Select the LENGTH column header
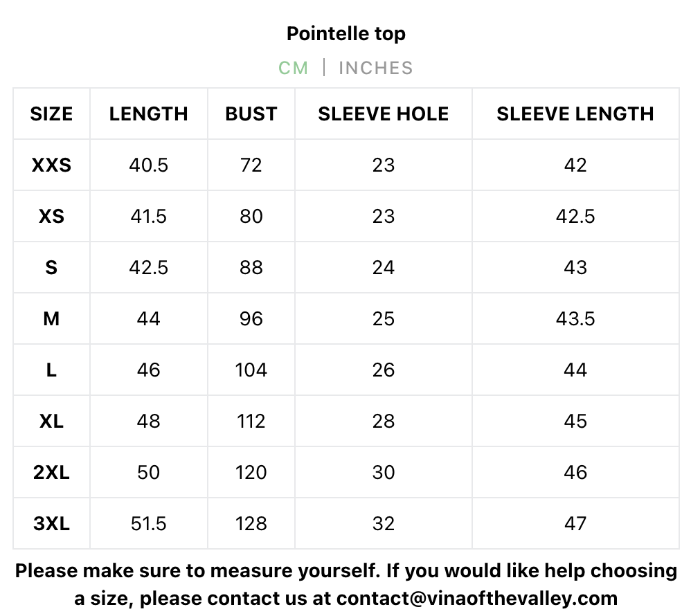The width and height of the screenshot is (691, 616). coord(148,114)
